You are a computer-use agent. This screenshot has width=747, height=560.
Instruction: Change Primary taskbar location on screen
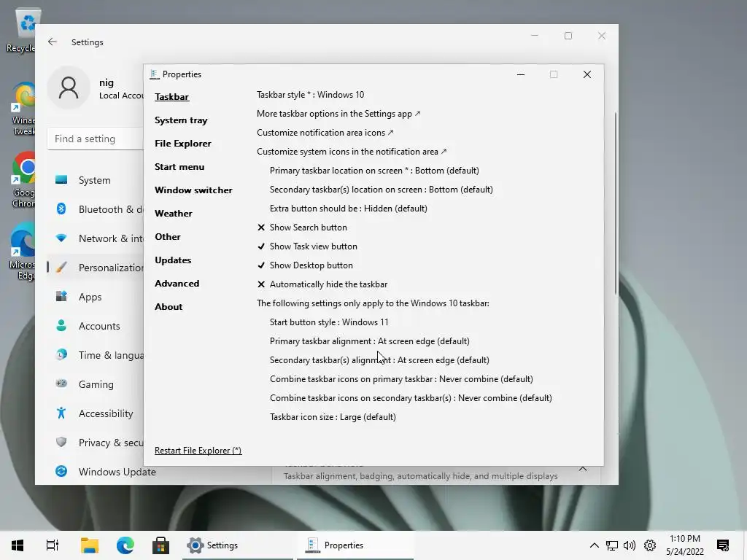[x=374, y=171]
